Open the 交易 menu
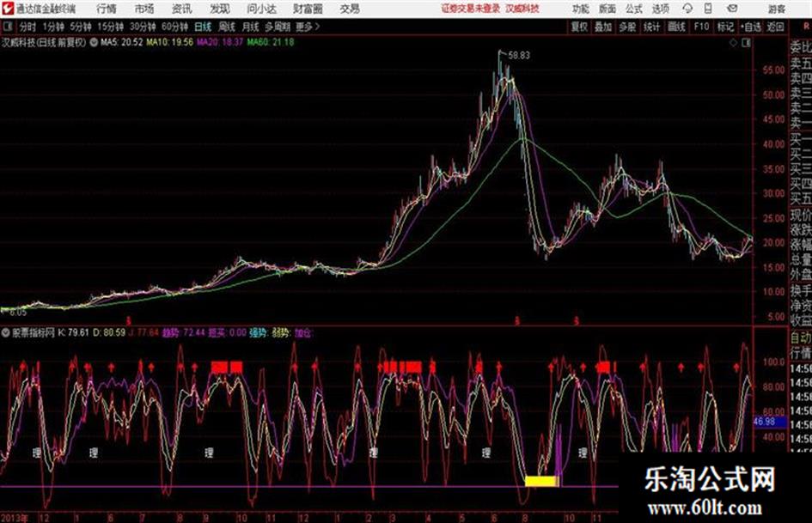The image size is (812, 523). [x=350, y=9]
